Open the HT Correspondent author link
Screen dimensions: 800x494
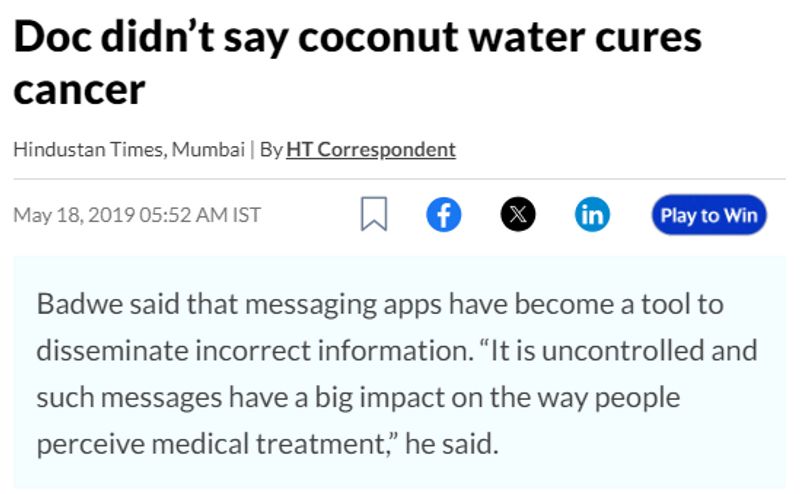[371, 150]
